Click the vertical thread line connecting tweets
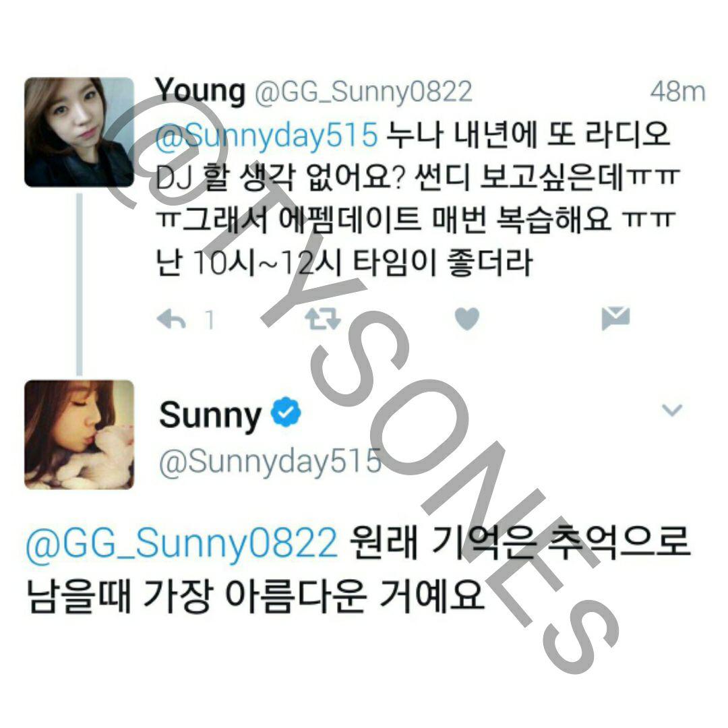The height and width of the screenshot is (728, 728). [80, 284]
